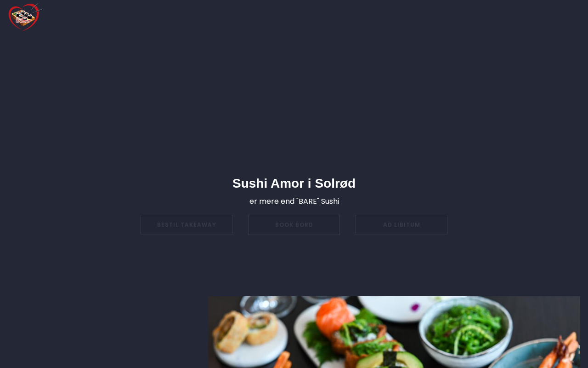Click the white plate with purple flower
This screenshot has height=368, width=588.
click(x=400, y=307)
